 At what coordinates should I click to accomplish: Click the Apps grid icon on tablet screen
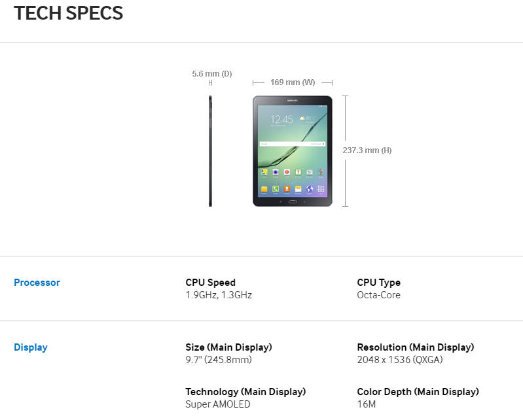(x=321, y=189)
